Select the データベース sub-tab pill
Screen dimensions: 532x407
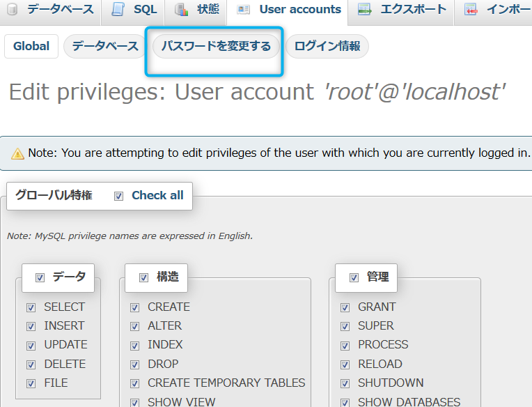pyautogui.click(x=105, y=46)
